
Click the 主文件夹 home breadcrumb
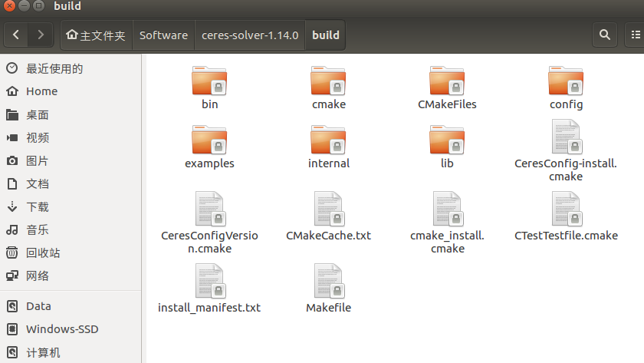pos(96,35)
